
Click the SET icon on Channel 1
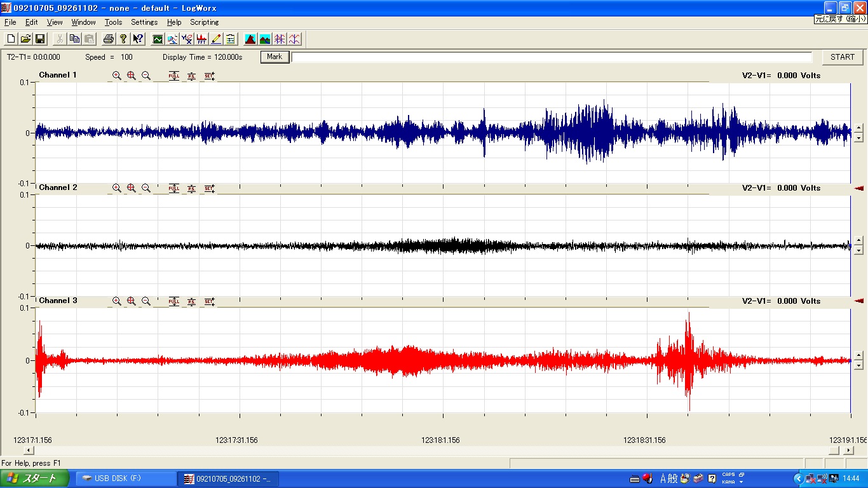(209, 76)
